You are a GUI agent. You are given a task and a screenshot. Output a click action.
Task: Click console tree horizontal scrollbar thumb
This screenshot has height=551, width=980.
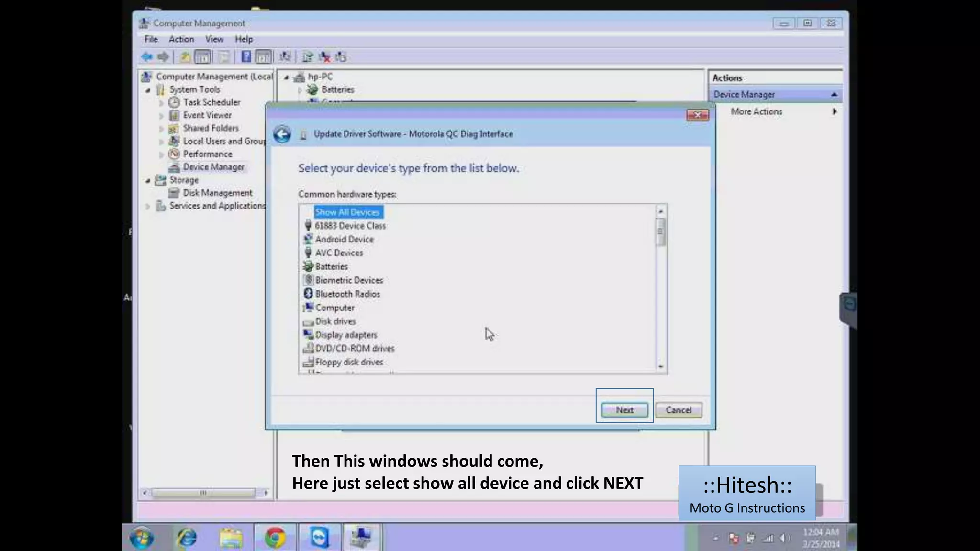coord(203,493)
